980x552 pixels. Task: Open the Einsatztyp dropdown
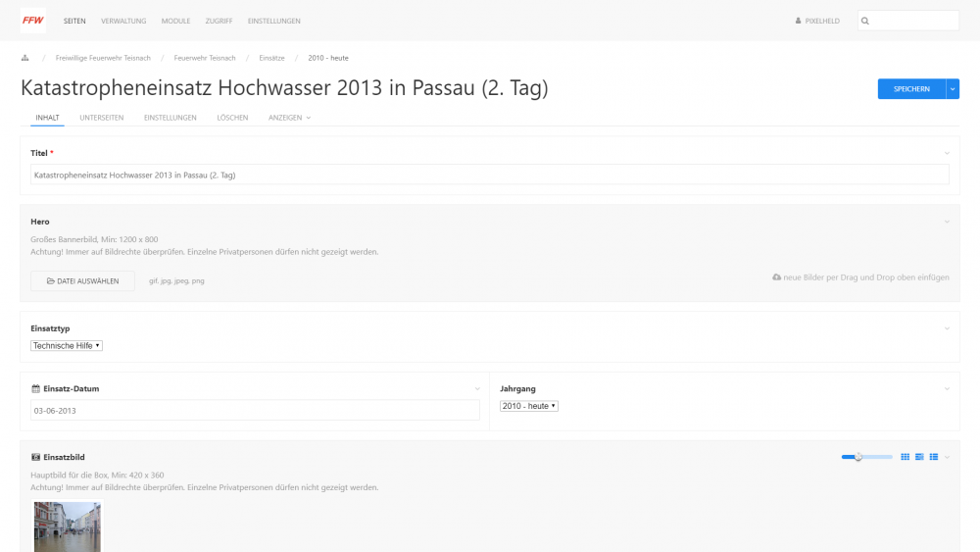(x=68, y=345)
